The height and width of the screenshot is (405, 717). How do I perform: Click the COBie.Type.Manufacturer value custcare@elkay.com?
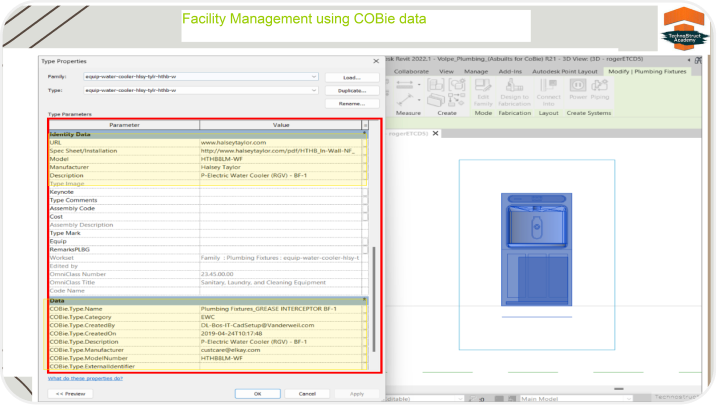click(x=230, y=350)
